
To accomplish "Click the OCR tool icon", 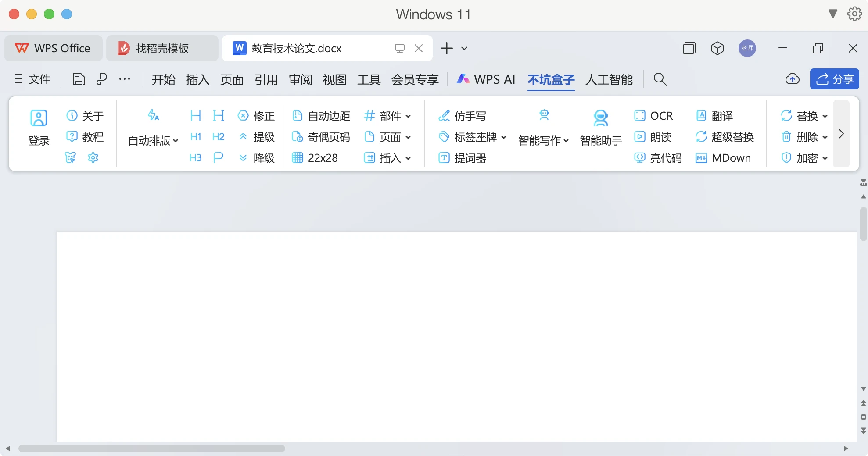I will [640, 116].
